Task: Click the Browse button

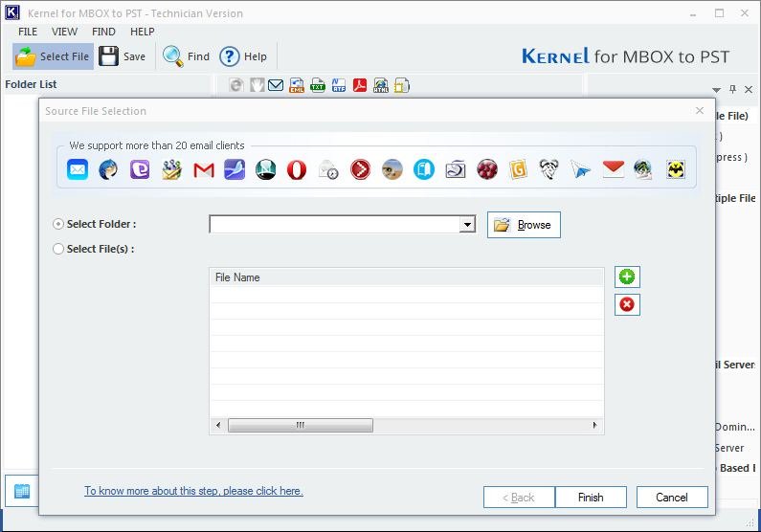Action: click(x=524, y=225)
